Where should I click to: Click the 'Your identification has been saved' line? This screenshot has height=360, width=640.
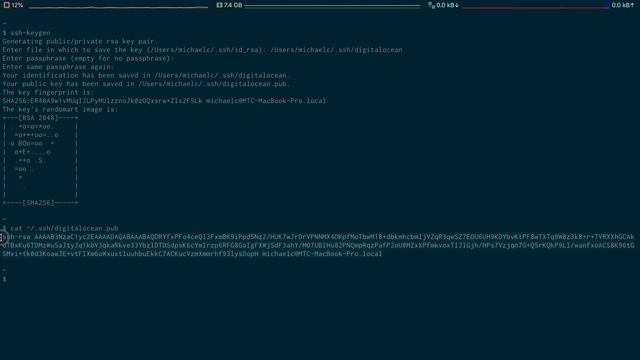[x=146, y=76]
